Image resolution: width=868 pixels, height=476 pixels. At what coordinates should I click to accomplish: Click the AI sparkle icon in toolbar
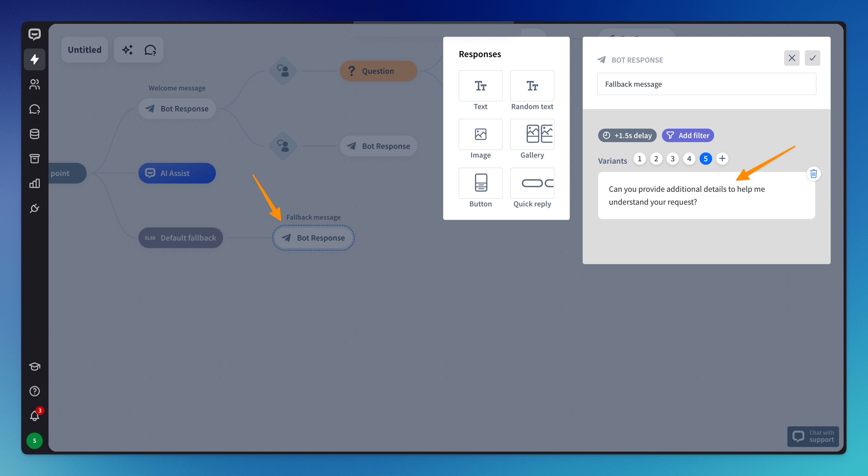point(127,50)
